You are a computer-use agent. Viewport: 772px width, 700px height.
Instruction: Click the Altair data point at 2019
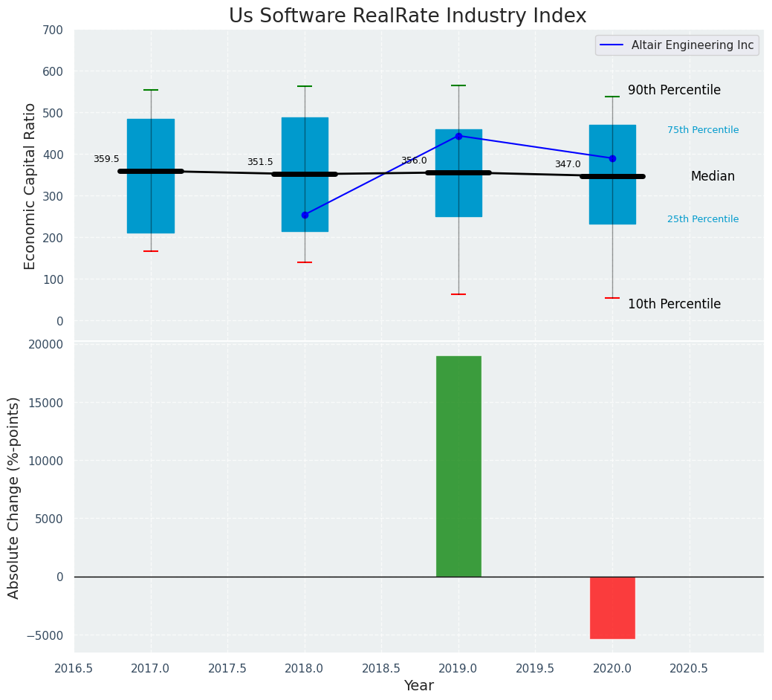pos(459,136)
